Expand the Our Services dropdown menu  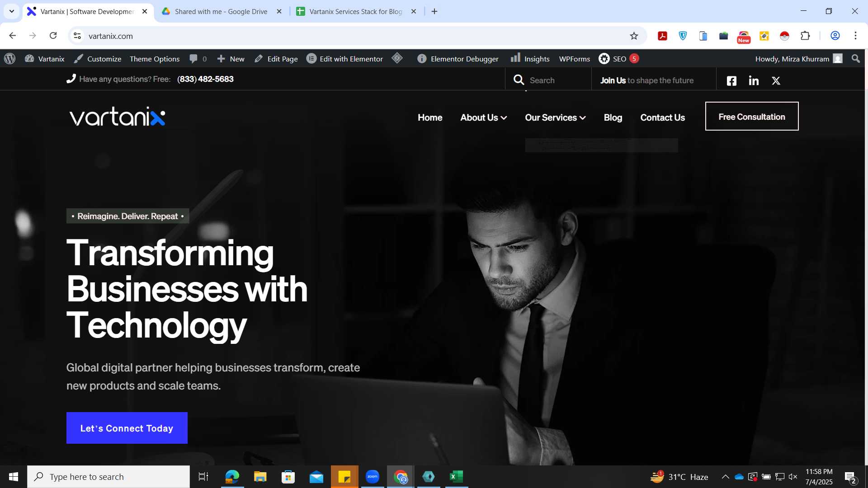pyautogui.click(x=555, y=117)
